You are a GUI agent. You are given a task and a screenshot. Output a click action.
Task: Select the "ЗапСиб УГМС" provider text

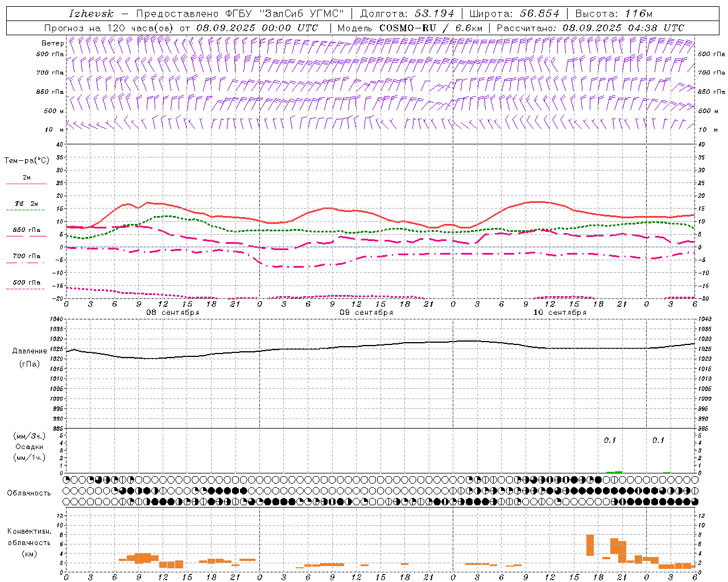tap(302, 14)
